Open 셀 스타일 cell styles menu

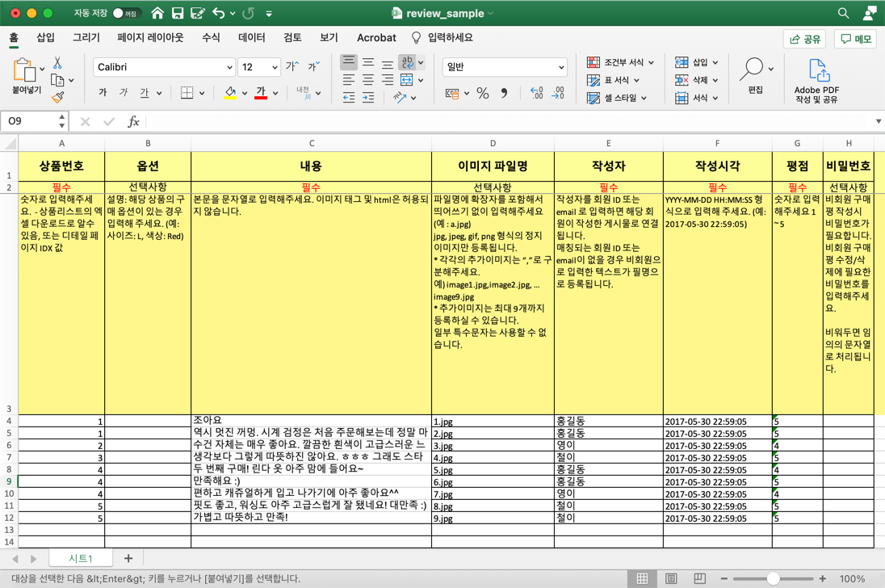(x=616, y=98)
